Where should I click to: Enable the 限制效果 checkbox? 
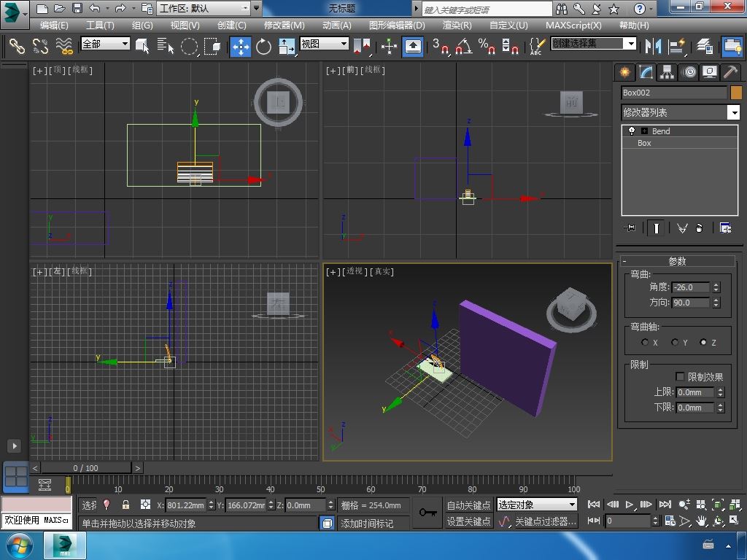680,377
